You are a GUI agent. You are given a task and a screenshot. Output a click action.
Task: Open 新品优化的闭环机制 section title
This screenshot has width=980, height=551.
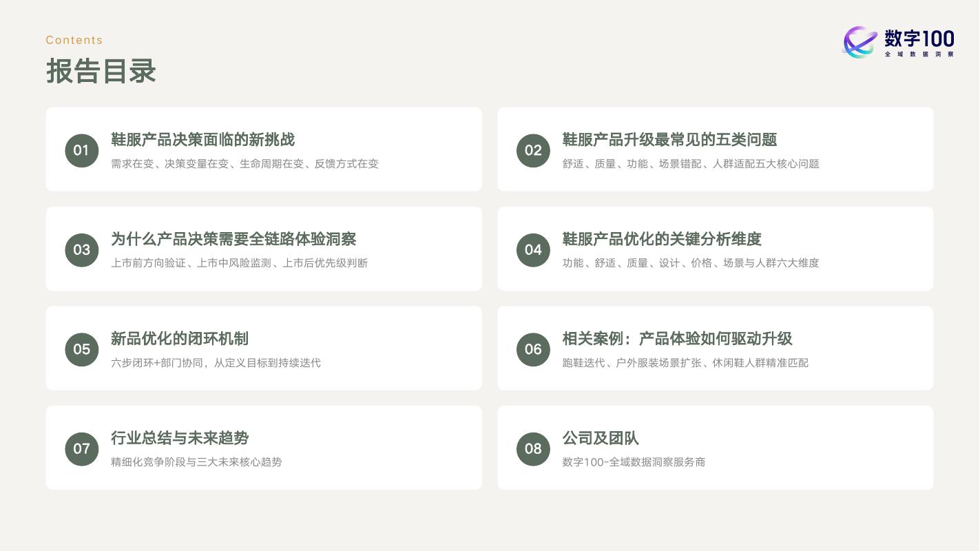coord(180,339)
